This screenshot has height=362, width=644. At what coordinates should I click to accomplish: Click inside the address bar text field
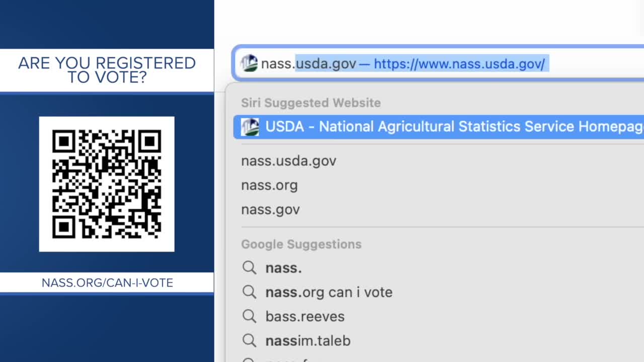coord(439,64)
